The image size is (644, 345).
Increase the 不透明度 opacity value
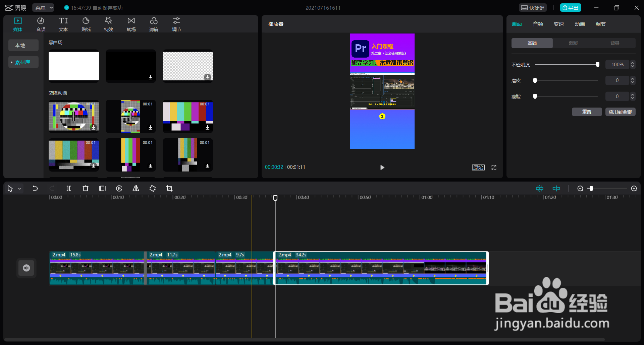(x=633, y=63)
